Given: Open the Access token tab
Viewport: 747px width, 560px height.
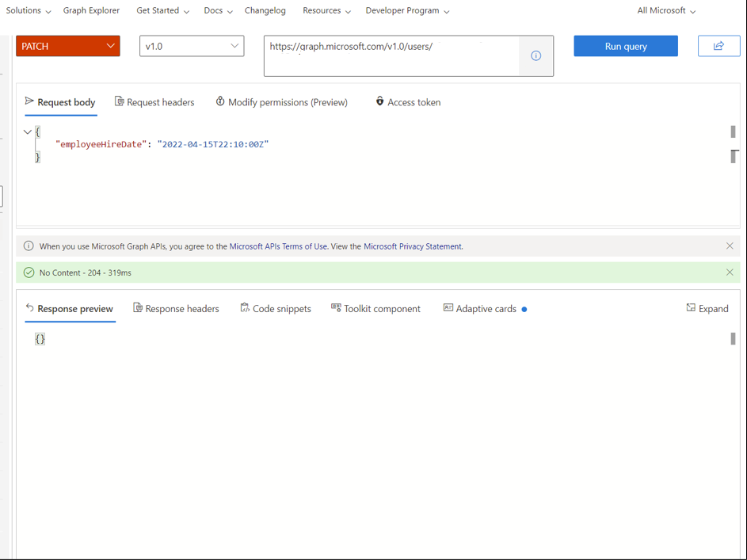Looking at the screenshot, I should click(x=408, y=102).
